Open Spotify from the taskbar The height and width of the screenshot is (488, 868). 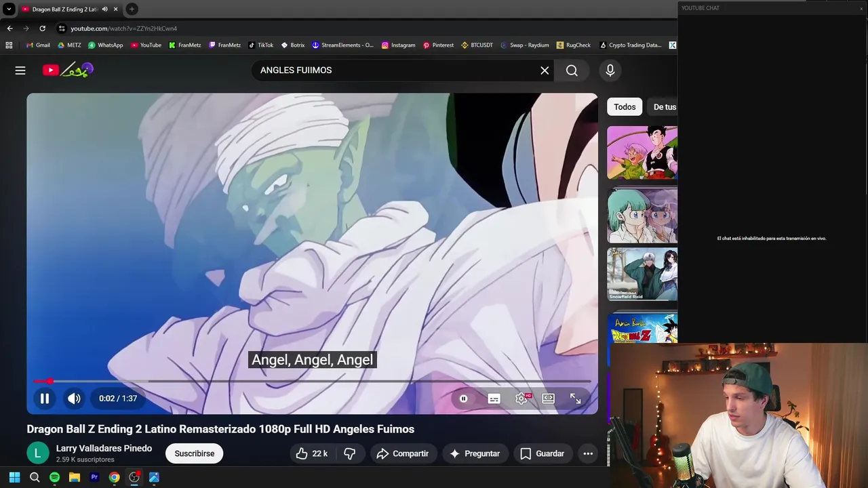[x=54, y=477]
